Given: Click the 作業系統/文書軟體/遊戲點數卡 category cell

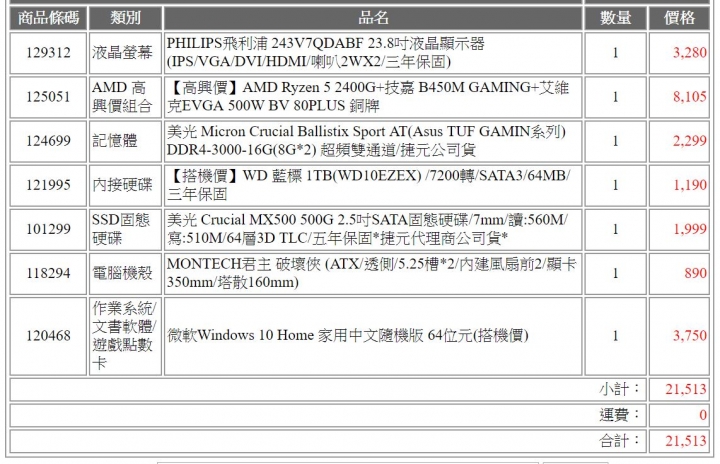Looking at the screenshot, I should pyautogui.click(x=124, y=336).
